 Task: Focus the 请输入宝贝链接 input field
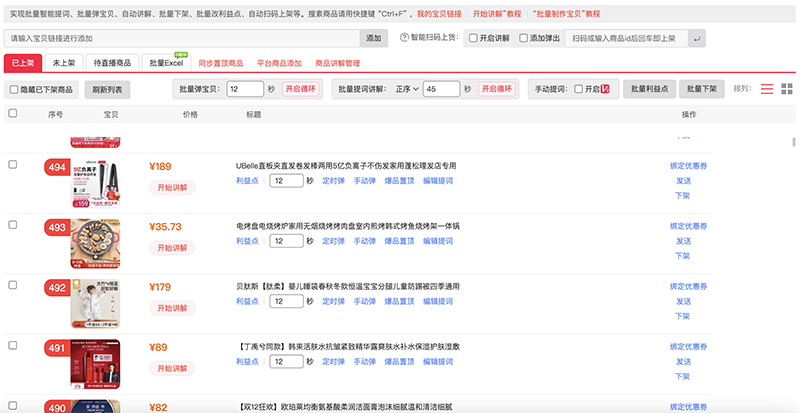[181, 38]
